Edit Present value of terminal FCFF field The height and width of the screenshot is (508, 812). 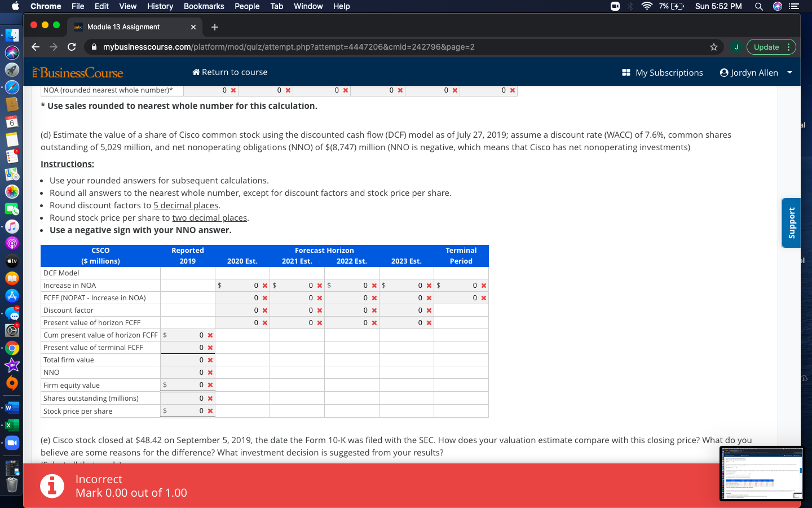[187, 348]
